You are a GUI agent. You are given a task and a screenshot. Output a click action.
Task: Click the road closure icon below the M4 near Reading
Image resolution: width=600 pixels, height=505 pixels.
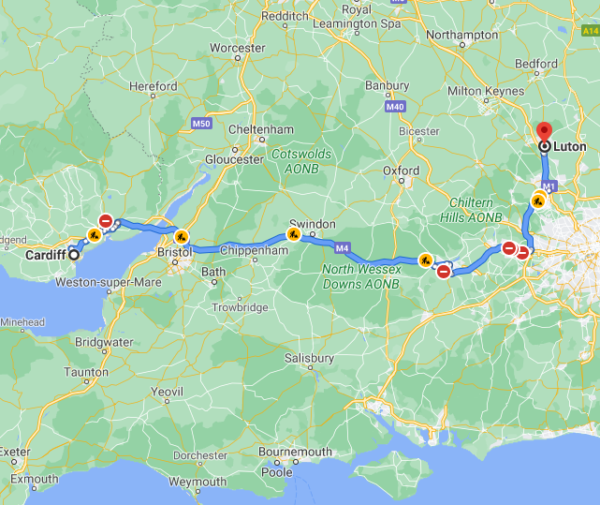click(x=443, y=272)
